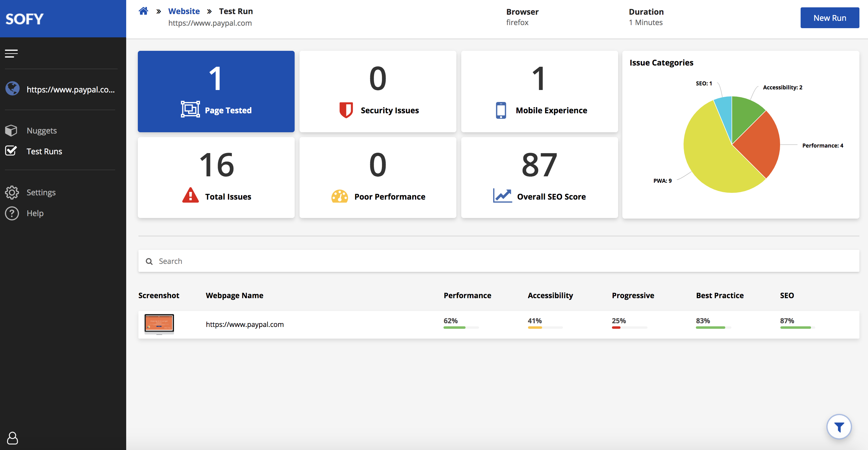Click the Best Practice column header
The image size is (868, 450).
720,295
